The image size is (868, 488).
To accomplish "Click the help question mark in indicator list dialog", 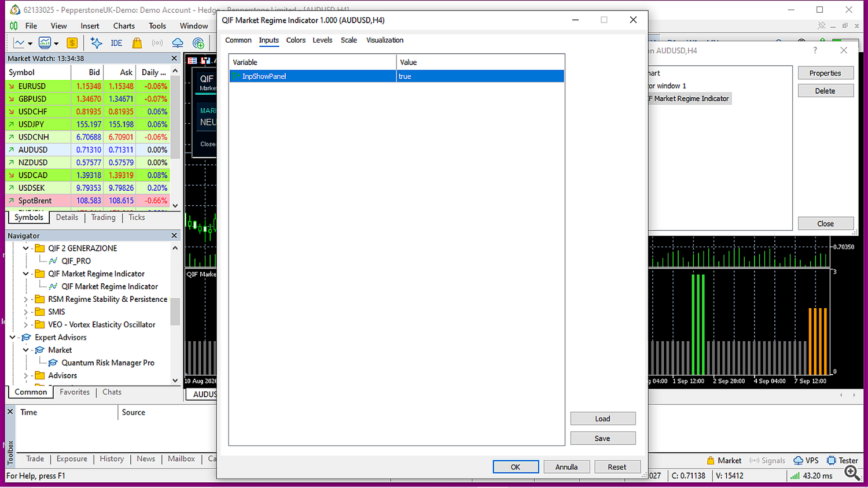I will (815, 50).
